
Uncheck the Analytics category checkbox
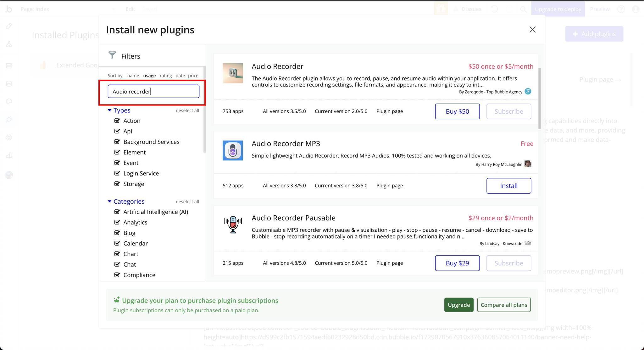point(117,222)
